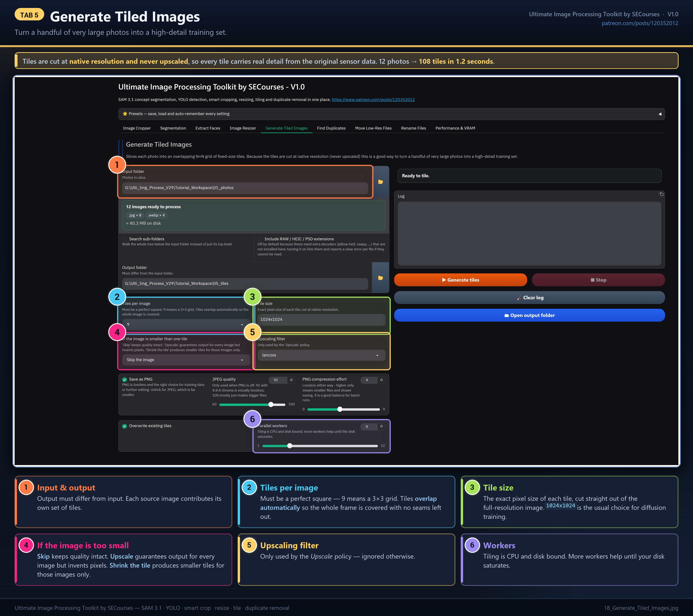Click the Tile size 1024x1024 field
Viewport: 693px width, 616px height.
tap(321, 320)
